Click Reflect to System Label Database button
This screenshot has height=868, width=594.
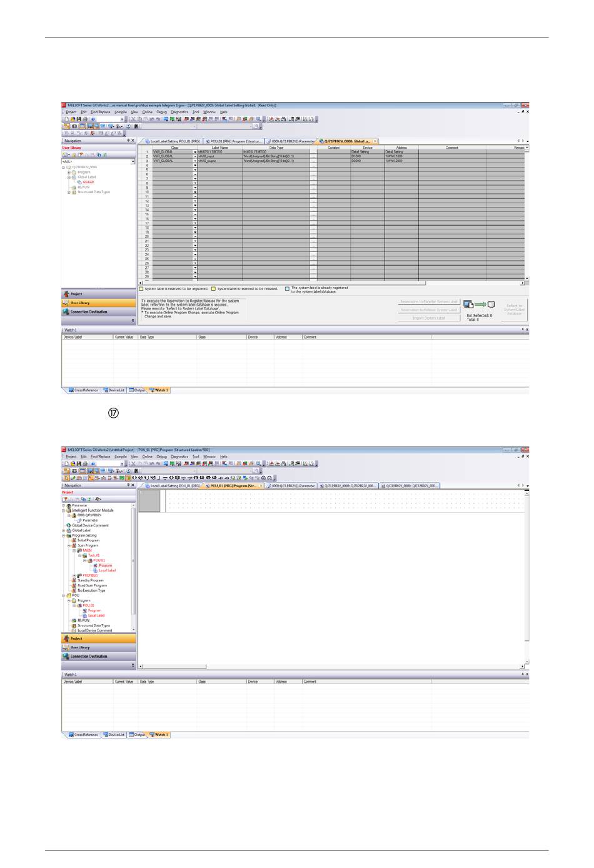[x=515, y=310]
